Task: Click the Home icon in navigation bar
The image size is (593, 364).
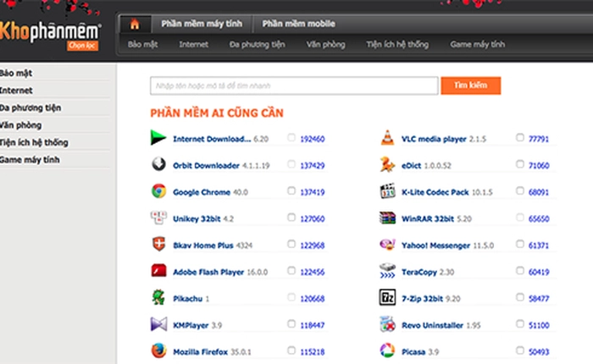Action: 135,23
